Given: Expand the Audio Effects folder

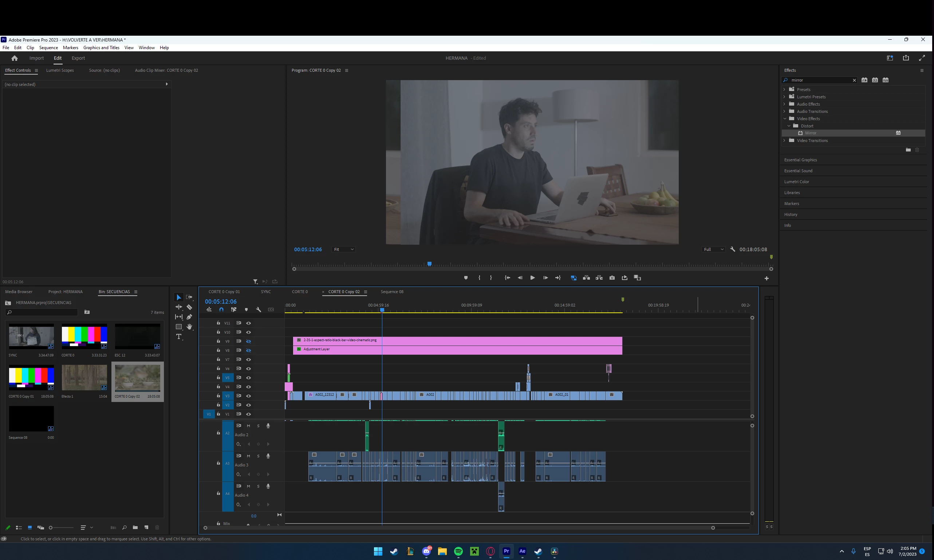Looking at the screenshot, I should point(785,104).
